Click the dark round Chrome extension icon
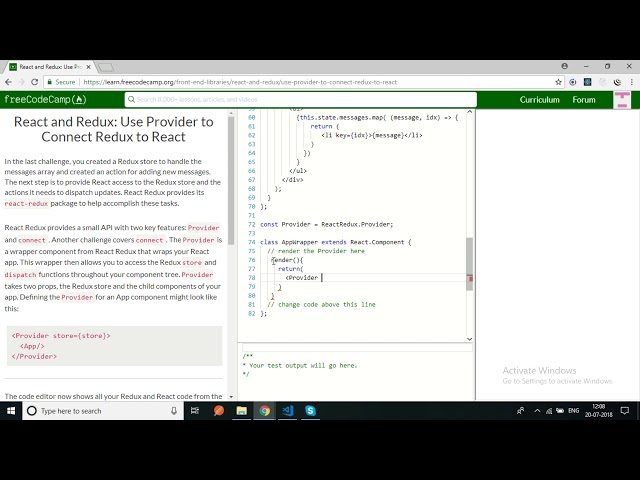 click(617, 82)
